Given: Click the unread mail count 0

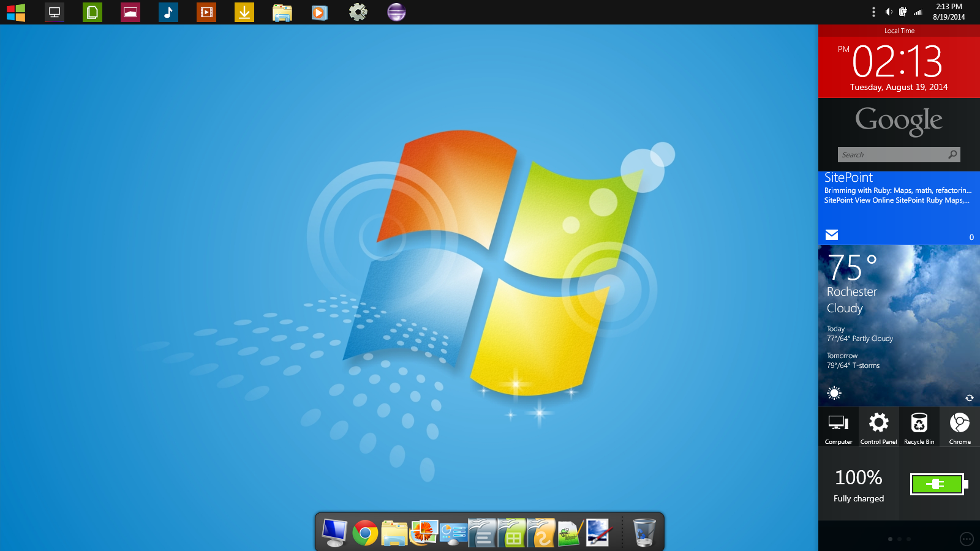Looking at the screenshot, I should coord(971,237).
